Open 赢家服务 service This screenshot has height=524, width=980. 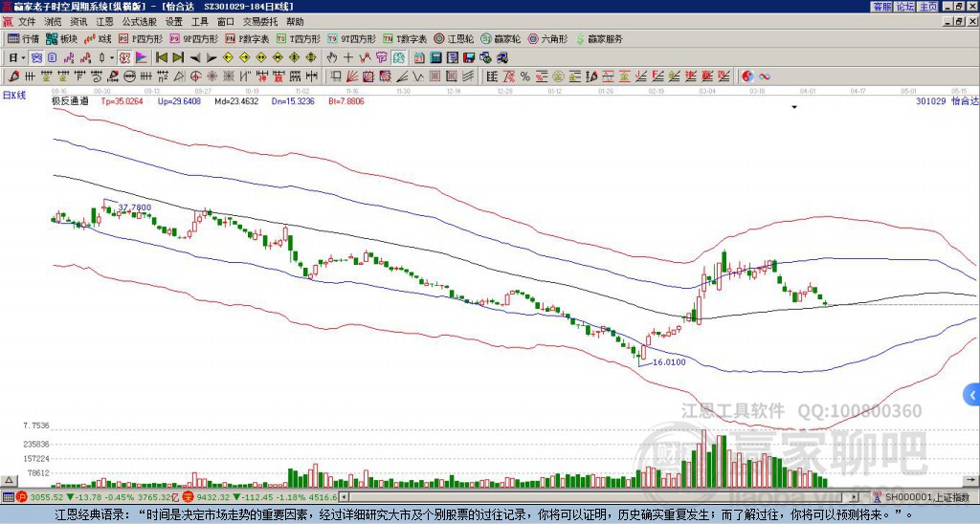(599, 38)
